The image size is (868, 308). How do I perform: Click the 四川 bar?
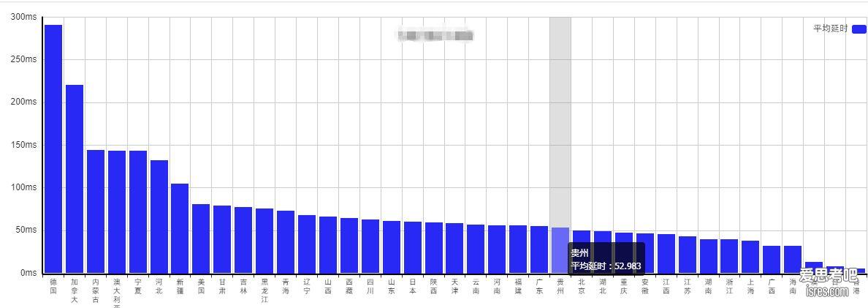coord(370,247)
